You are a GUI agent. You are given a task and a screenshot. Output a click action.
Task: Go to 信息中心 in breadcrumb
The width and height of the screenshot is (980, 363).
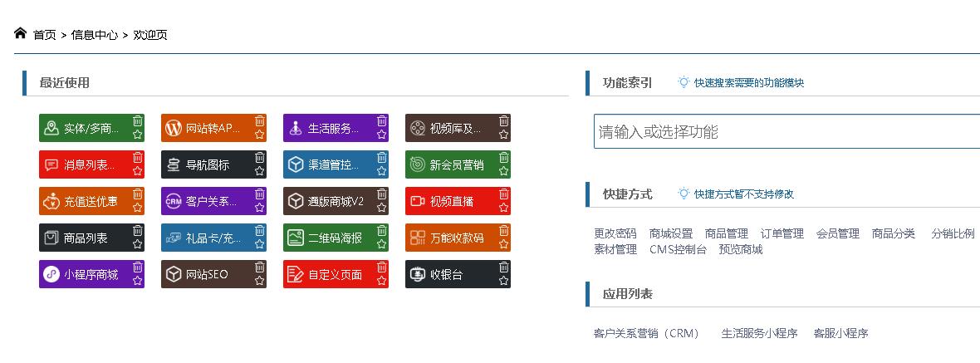pos(95,35)
